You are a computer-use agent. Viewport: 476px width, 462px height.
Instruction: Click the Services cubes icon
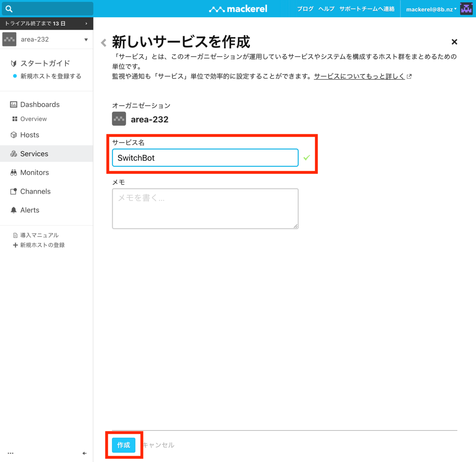point(13,154)
